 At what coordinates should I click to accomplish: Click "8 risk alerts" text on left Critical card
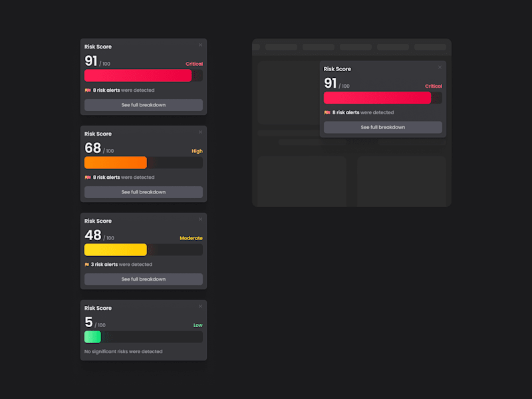click(106, 90)
